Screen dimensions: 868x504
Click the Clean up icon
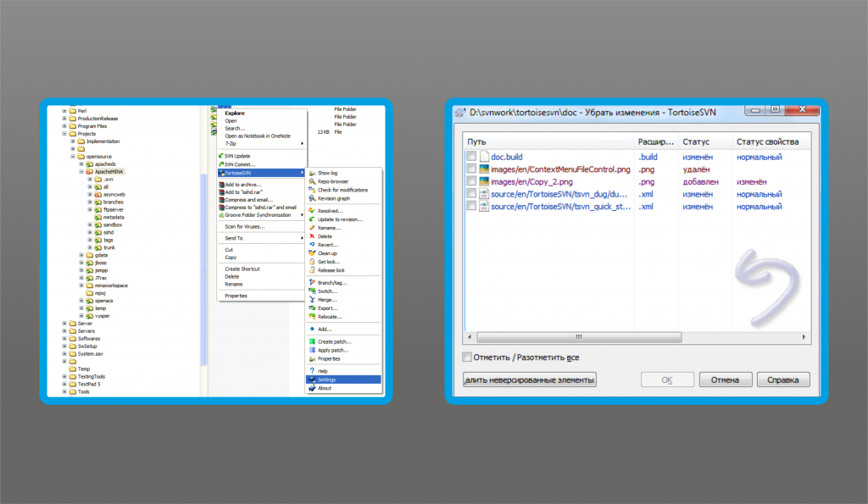(x=312, y=253)
